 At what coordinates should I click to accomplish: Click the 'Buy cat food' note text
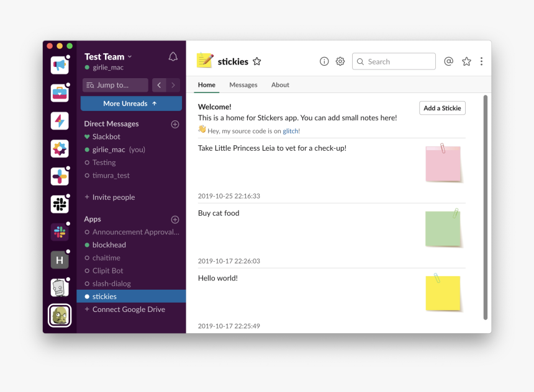(x=219, y=213)
